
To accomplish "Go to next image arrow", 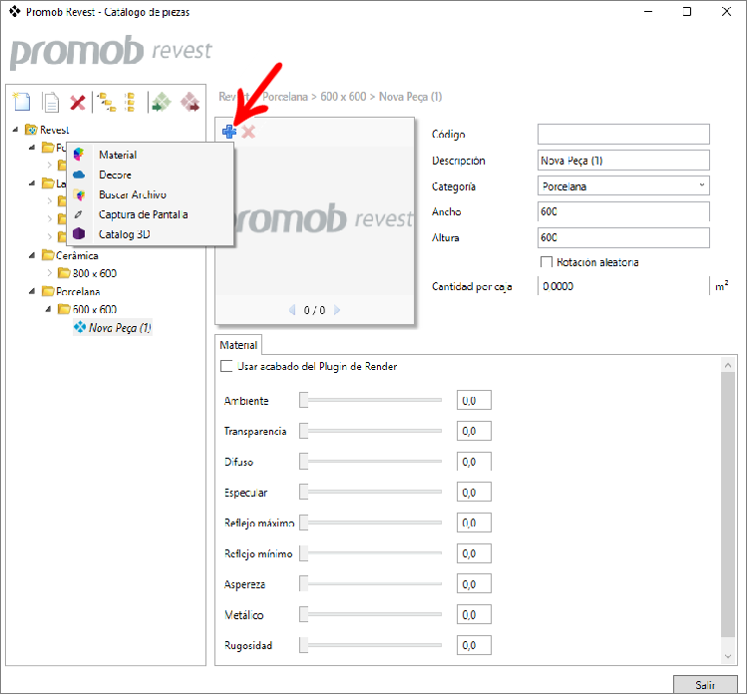I will click(337, 310).
